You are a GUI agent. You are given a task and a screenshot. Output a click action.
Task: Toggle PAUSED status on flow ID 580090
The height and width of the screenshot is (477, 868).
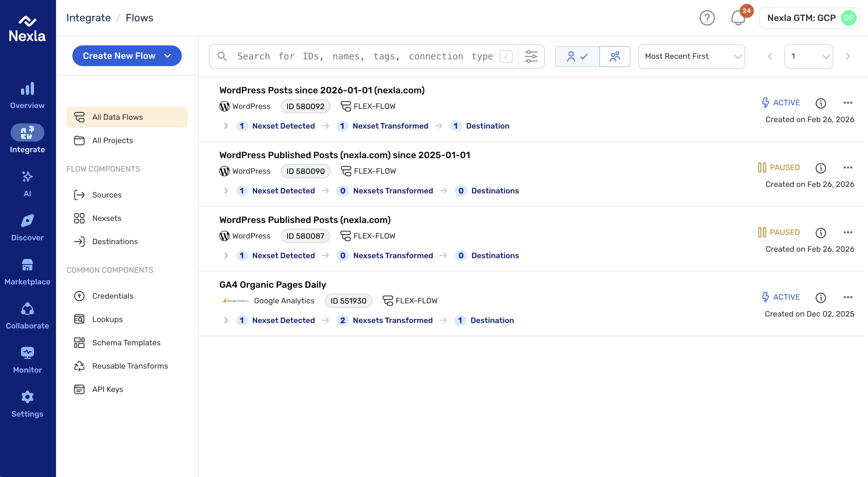pyautogui.click(x=779, y=167)
